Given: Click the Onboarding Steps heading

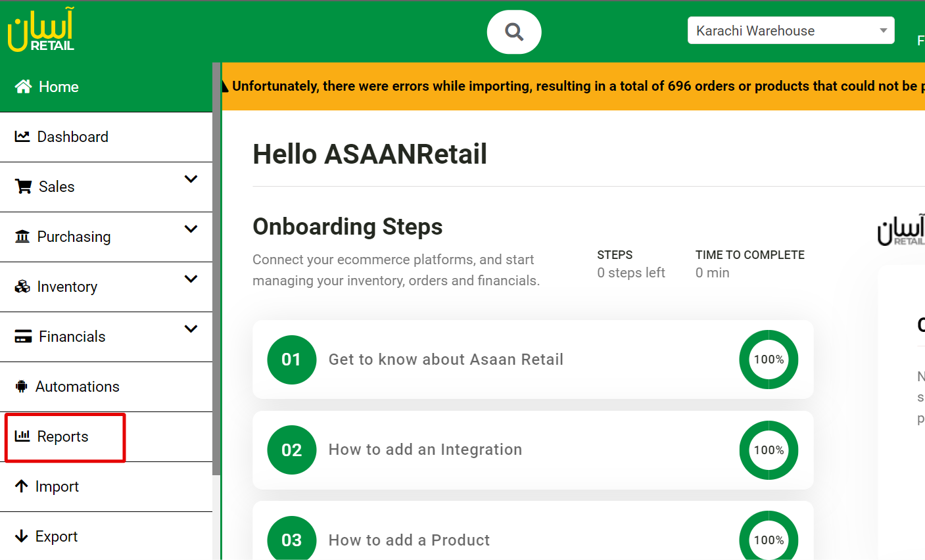Looking at the screenshot, I should pyautogui.click(x=347, y=227).
